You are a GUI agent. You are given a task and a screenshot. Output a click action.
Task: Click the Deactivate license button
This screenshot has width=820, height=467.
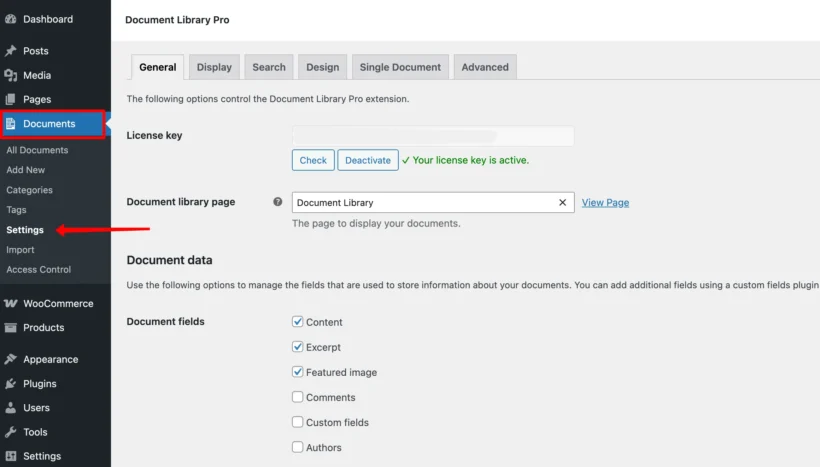point(368,160)
